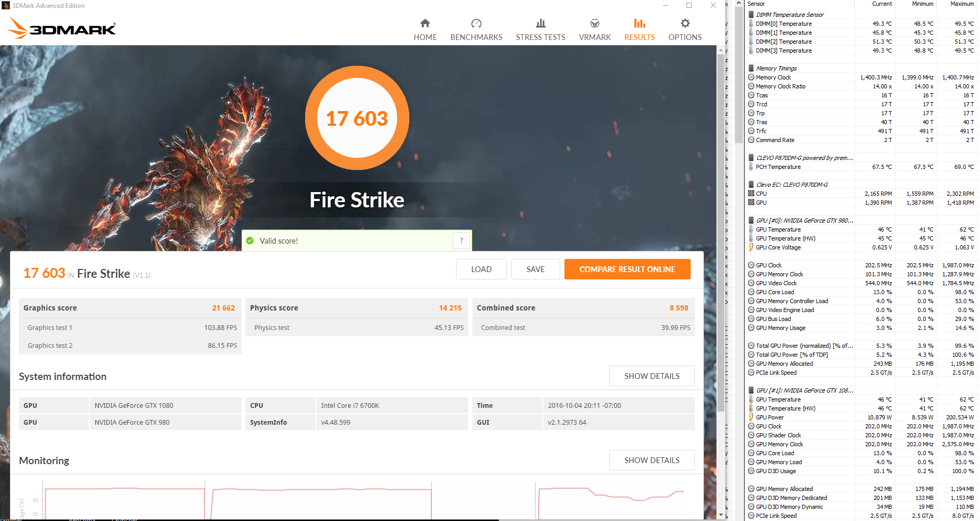Screen dimensions: 980x521
Task: Click GPU Power lightning icon
Action: click(x=751, y=417)
